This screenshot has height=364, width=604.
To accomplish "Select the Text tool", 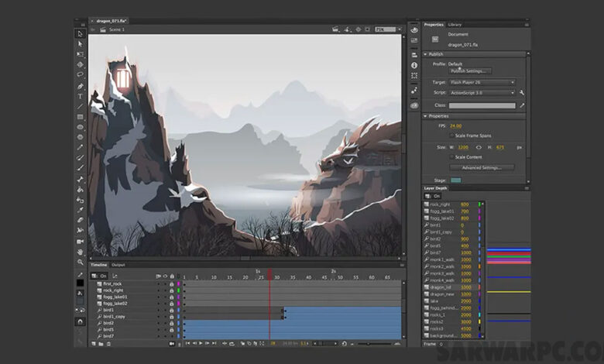I will coord(80,96).
